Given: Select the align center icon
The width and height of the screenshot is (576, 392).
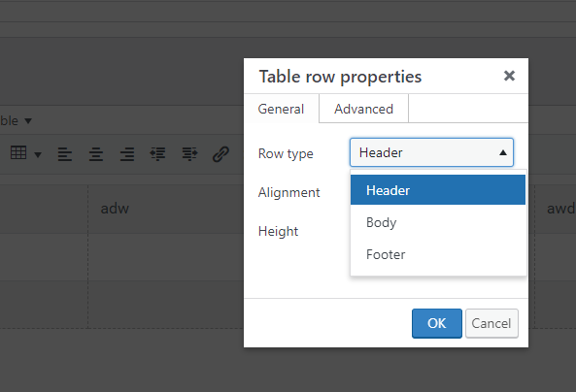Looking at the screenshot, I should pyautogui.click(x=96, y=154).
